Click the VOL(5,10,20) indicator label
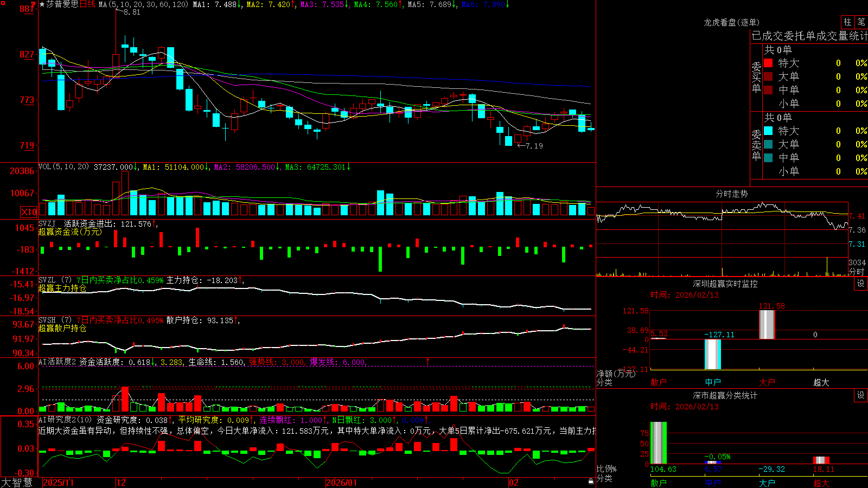Viewport: 868px width, 488px height. (x=63, y=167)
